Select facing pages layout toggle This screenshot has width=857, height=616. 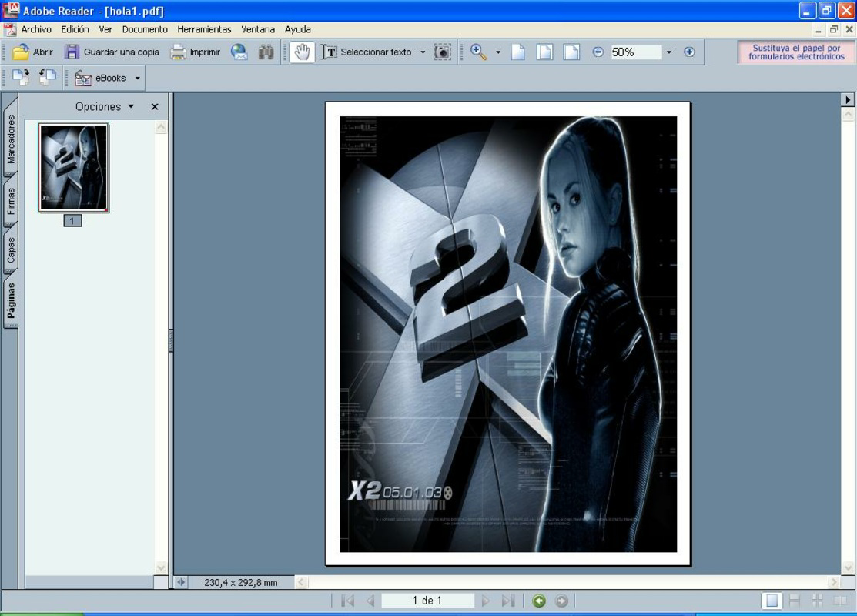[840, 601]
